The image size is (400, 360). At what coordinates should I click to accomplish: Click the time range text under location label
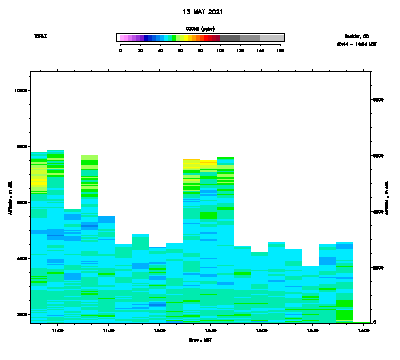[357, 44]
